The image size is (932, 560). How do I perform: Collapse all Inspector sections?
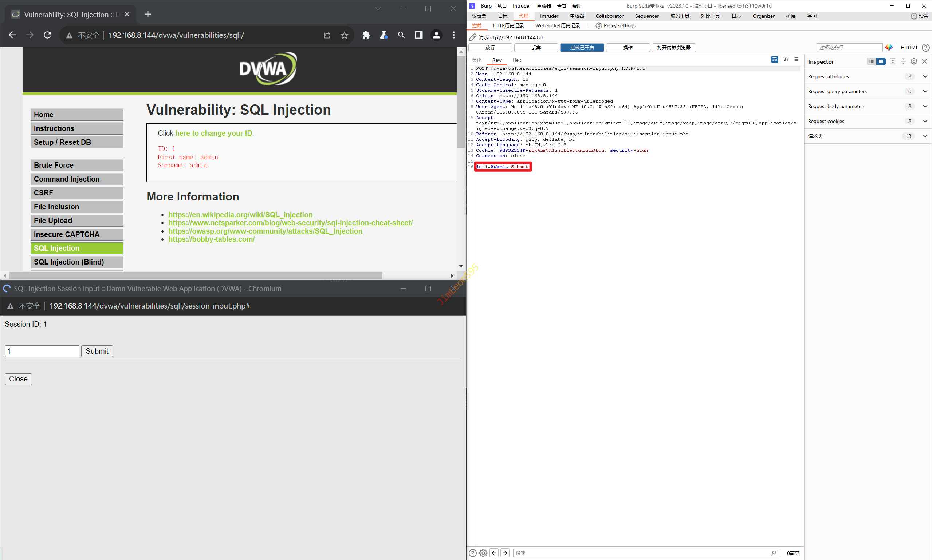903,61
